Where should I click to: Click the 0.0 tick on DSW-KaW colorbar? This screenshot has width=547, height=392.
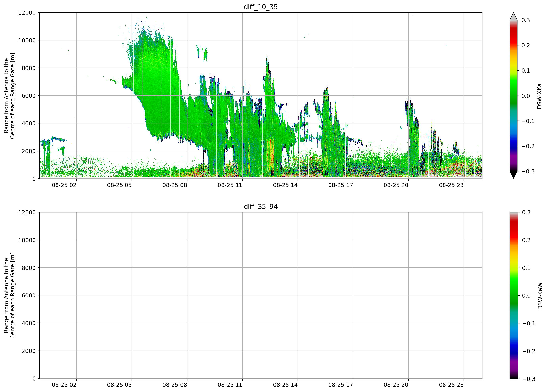click(526, 295)
